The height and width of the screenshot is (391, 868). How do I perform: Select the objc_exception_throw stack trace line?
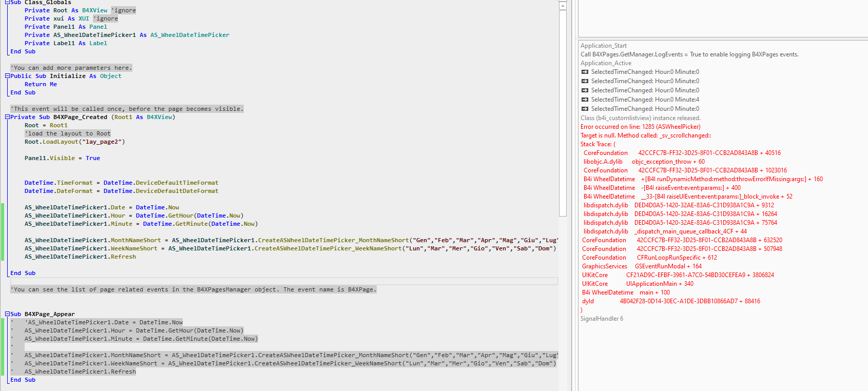644,162
